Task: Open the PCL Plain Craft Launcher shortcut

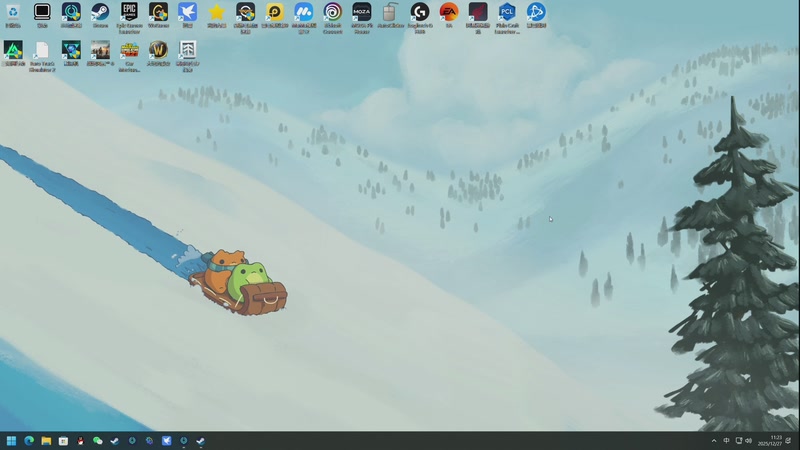Action: [x=507, y=18]
